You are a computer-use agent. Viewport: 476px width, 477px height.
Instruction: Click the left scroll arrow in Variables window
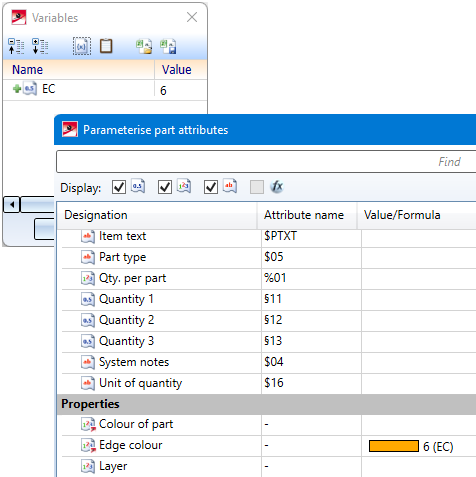12,204
